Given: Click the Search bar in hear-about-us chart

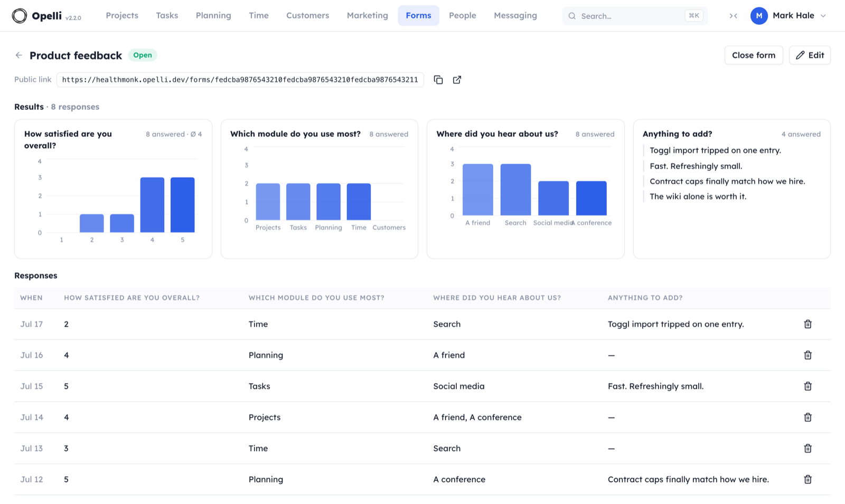Looking at the screenshot, I should point(515,189).
